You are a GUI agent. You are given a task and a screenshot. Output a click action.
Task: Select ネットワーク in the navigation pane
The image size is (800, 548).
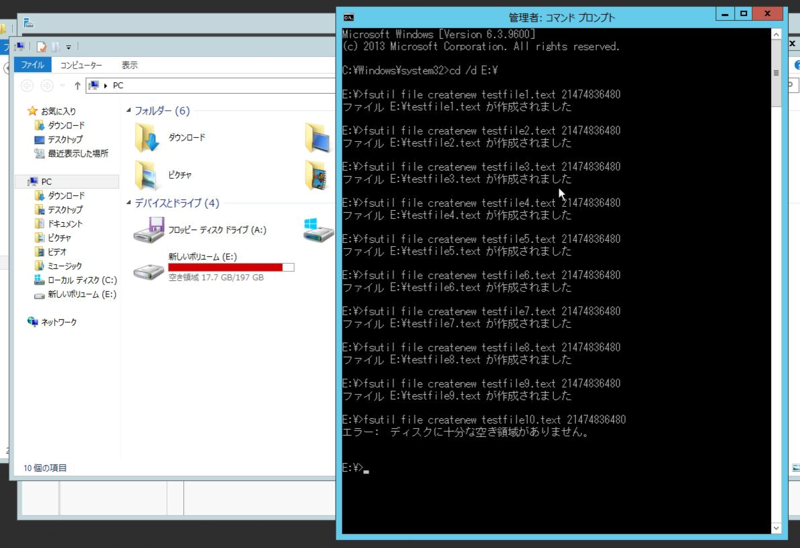click(57, 322)
